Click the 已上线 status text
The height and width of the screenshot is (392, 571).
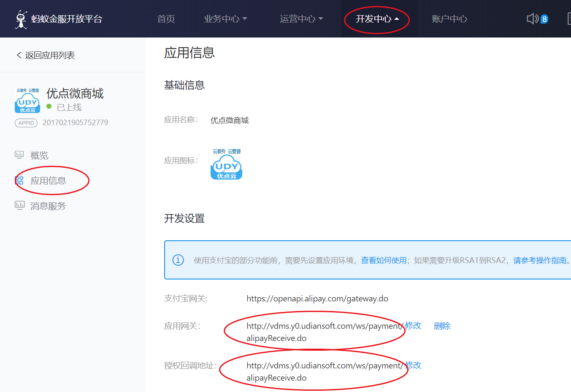point(69,107)
